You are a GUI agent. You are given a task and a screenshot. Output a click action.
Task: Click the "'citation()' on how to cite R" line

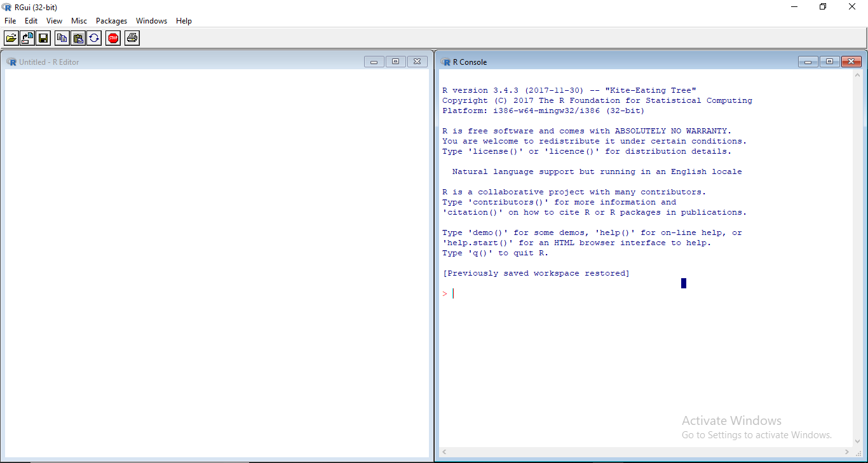pyautogui.click(x=595, y=212)
